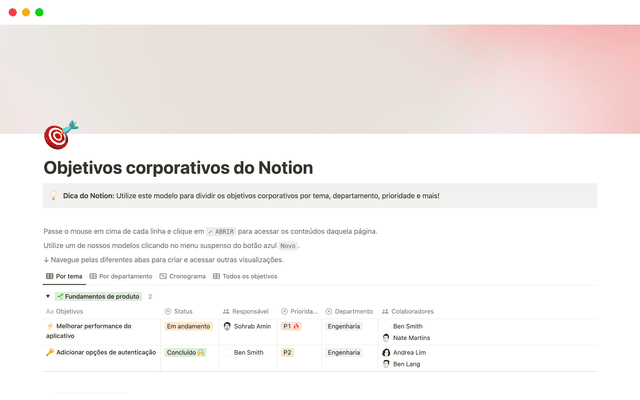The image size is (640, 400).
Task: Click the key icon beside Adicionar opções
Action: point(50,353)
